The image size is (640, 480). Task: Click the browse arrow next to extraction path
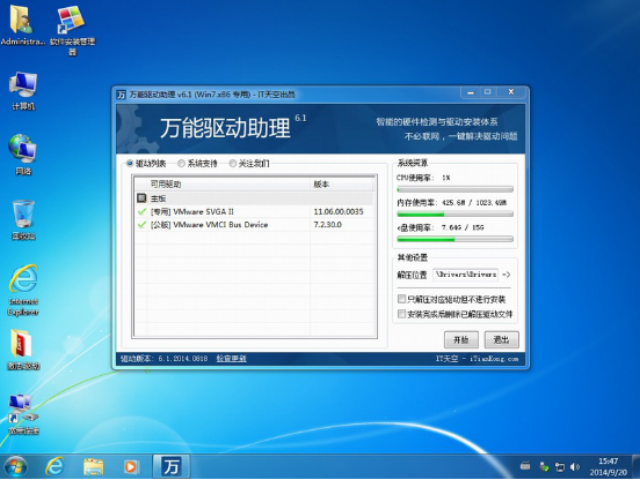[x=506, y=275]
